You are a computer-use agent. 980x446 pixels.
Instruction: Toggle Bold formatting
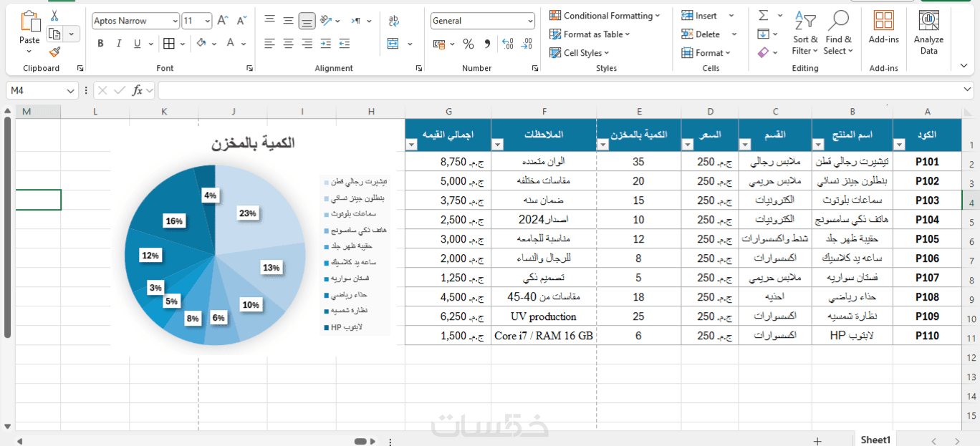[100, 44]
